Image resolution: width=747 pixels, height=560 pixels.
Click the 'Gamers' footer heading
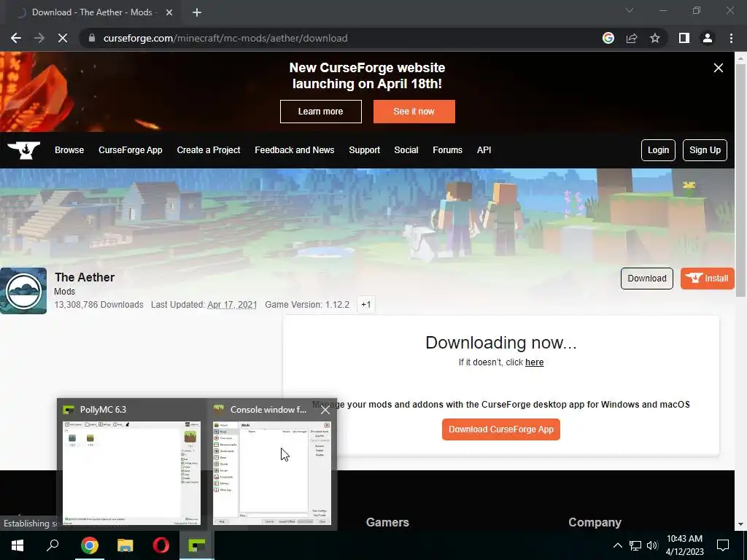pyautogui.click(x=387, y=522)
